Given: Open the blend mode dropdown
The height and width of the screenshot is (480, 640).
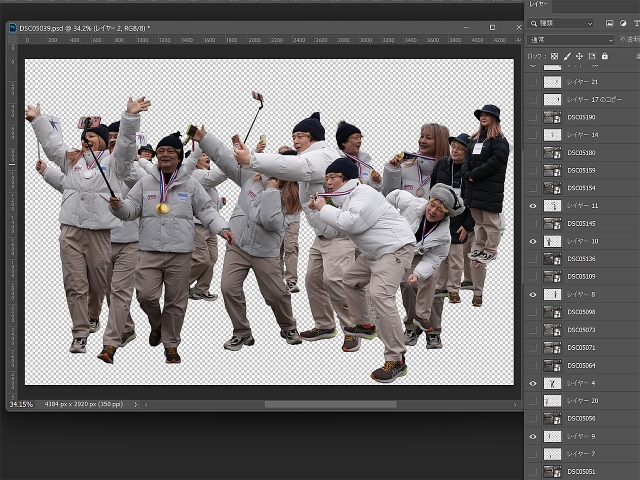Looking at the screenshot, I should (570, 40).
